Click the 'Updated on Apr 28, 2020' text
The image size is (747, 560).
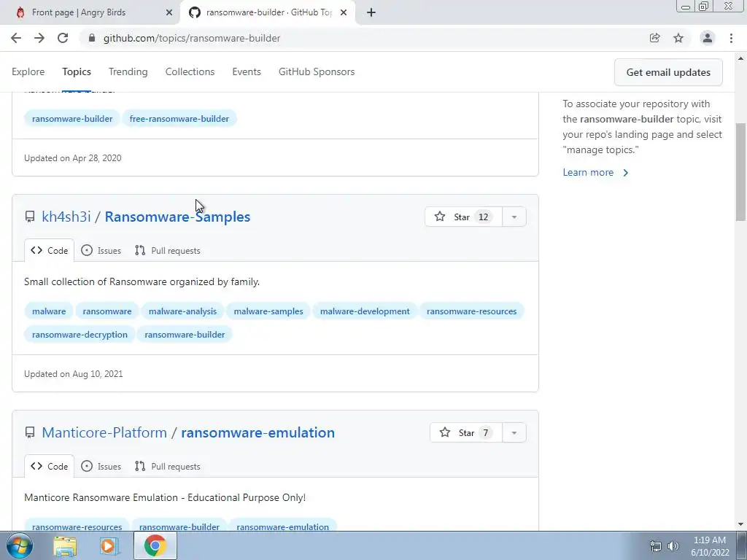pos(73,158)
